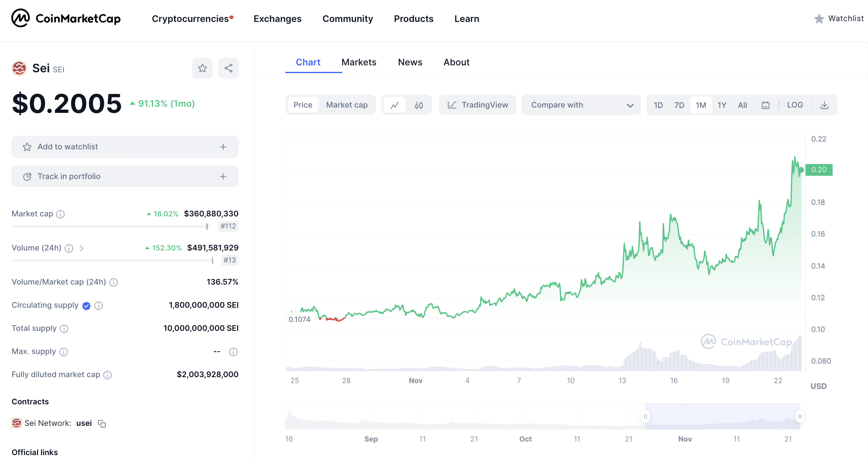The image size is (868, 462).
Task: Select candlestick chart style icon
Action: 419,105
